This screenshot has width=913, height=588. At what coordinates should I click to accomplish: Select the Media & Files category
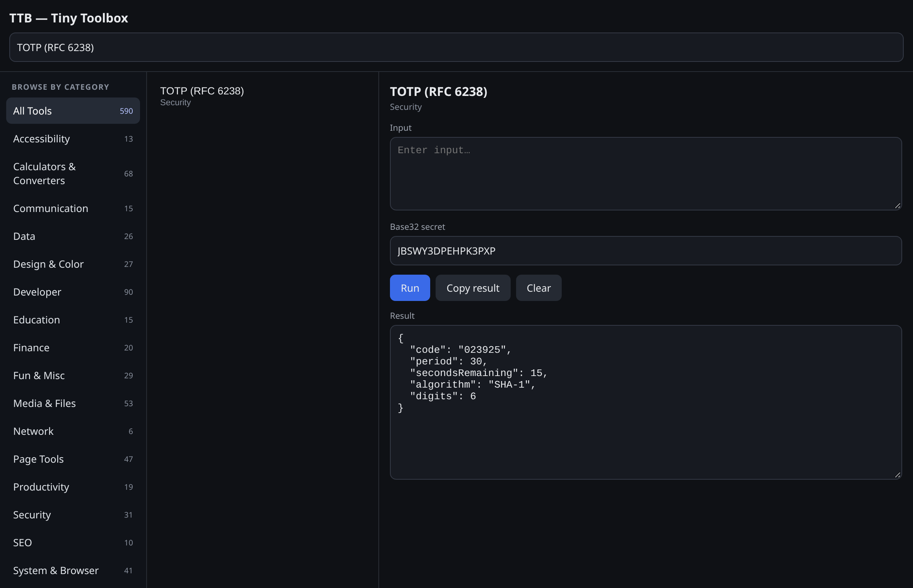coord(73,403)
